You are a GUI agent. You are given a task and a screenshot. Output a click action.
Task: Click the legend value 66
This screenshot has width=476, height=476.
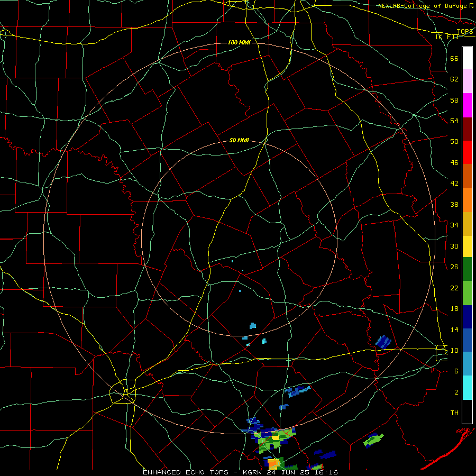454,58
